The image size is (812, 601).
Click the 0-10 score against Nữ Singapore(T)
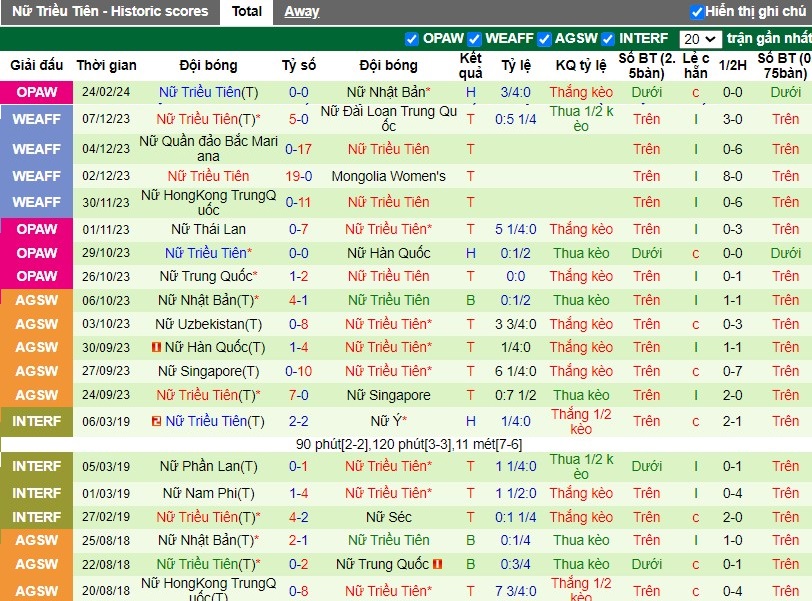pyautogui.click(x=298, y=371)
